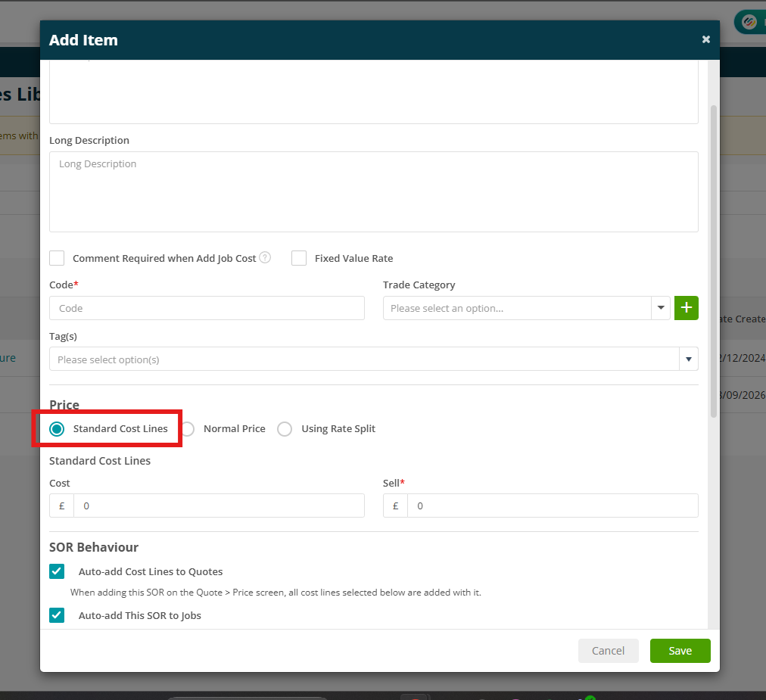This screenshot has height=700, width=766.
Task: Select the Standard Cost Lines radio
Action: (x=57, y=429)
